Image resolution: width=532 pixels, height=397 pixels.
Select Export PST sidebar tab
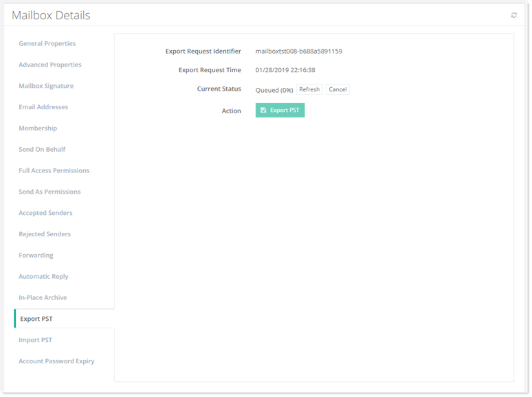(x=36, y=319)
